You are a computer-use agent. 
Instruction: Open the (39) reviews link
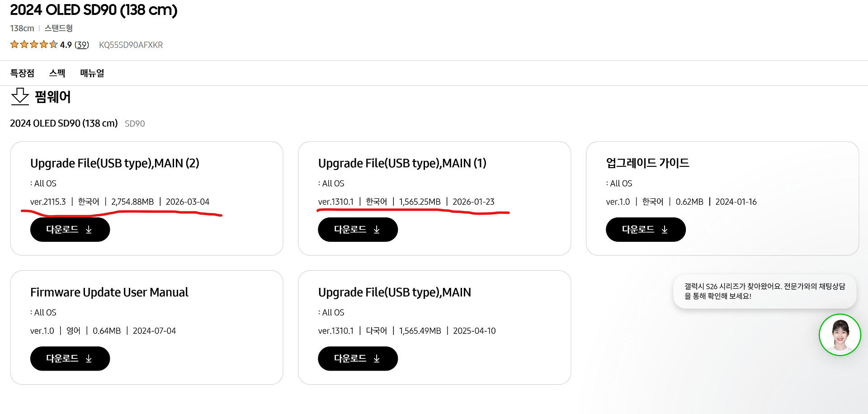82,45
